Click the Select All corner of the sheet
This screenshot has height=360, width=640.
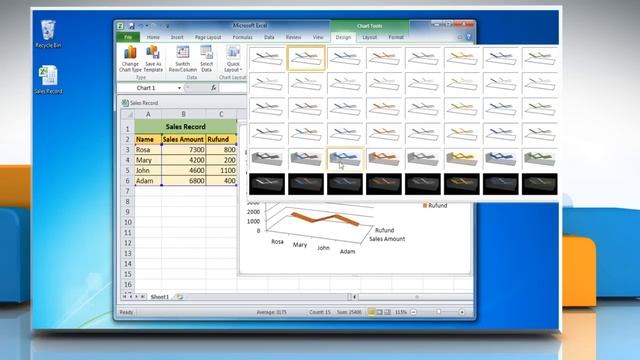point(128,114)
